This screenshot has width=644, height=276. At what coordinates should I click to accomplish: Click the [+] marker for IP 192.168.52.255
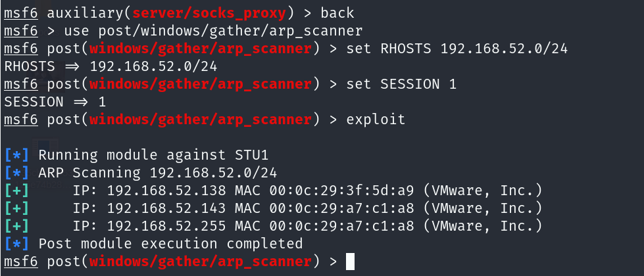coord(16,226)
